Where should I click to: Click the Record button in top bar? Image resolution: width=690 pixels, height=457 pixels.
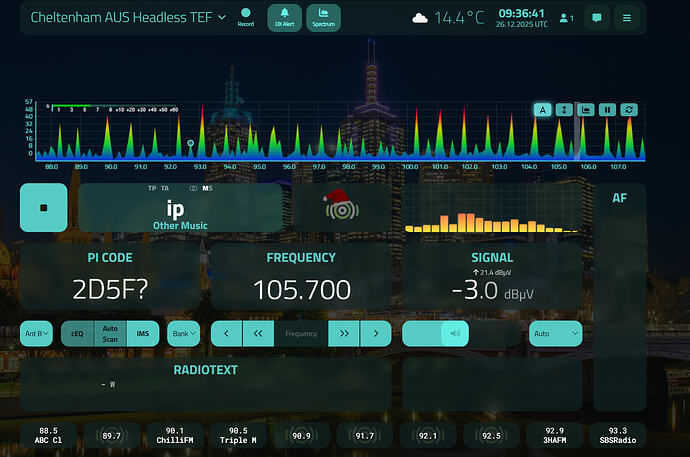point(246,17)
